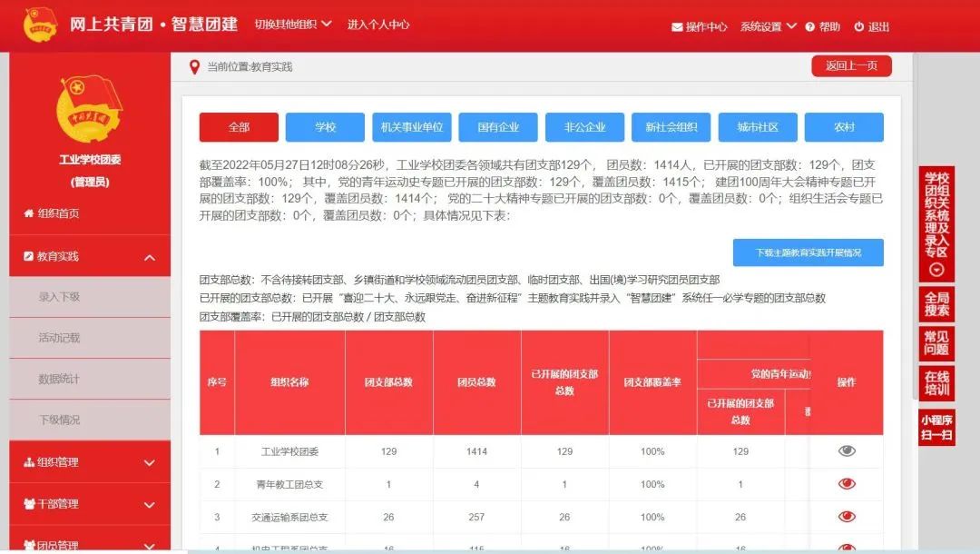Click the location pin icon beside 当前位置
The image size is (980, 554).
click(194, 66)
